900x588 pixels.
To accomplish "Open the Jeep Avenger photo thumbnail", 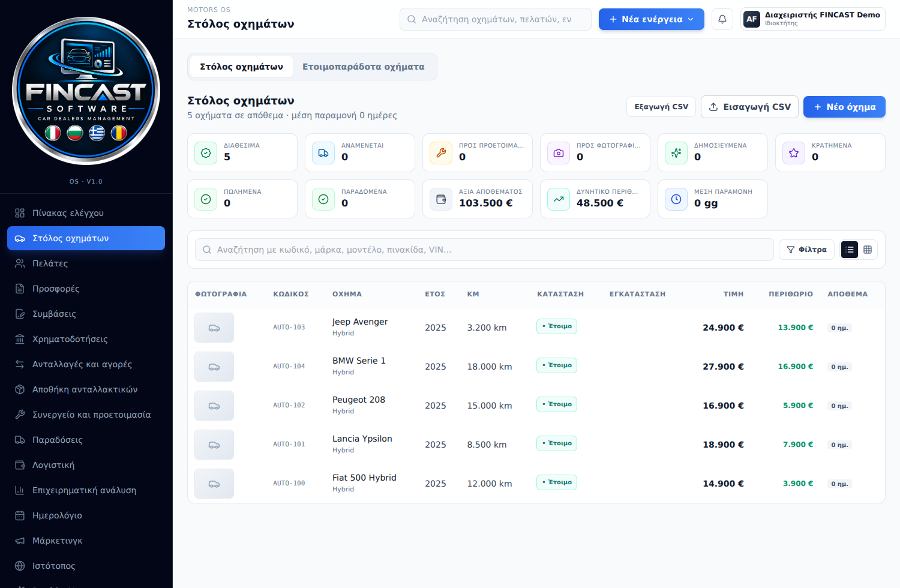I will (214, 328).
